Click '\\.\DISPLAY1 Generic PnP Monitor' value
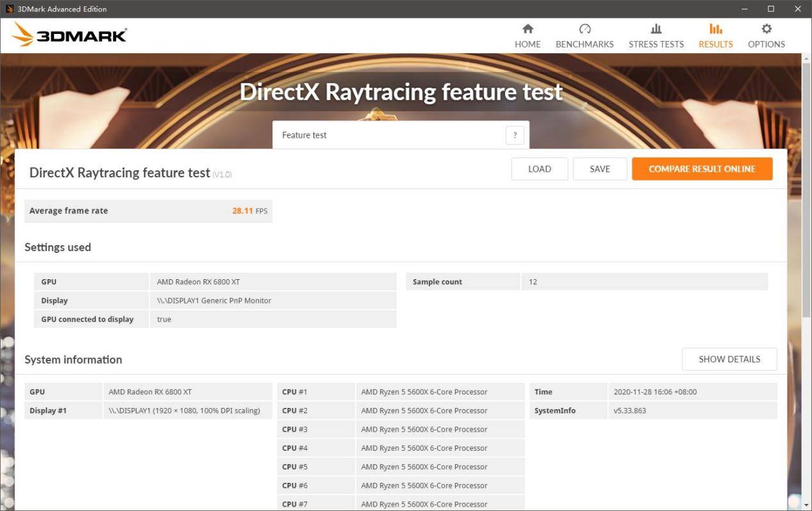812x511 pixels. tap(214, 300)
